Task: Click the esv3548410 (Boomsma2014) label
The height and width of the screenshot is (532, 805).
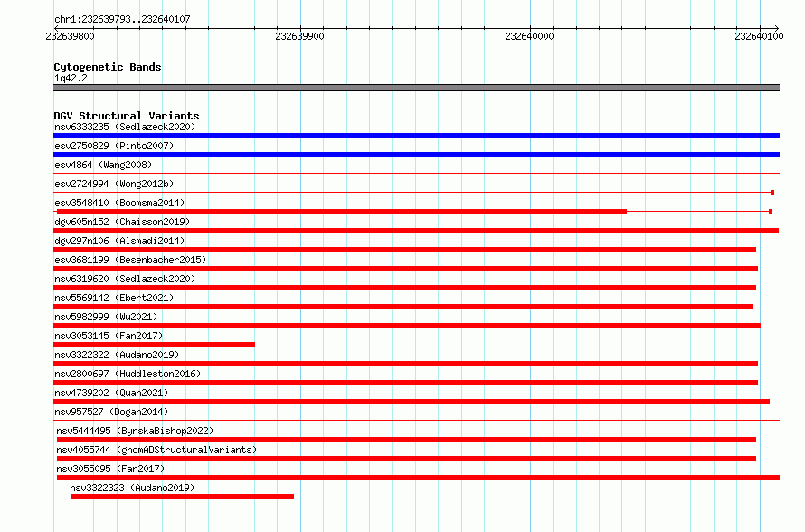Action: [x=119, y=203]
